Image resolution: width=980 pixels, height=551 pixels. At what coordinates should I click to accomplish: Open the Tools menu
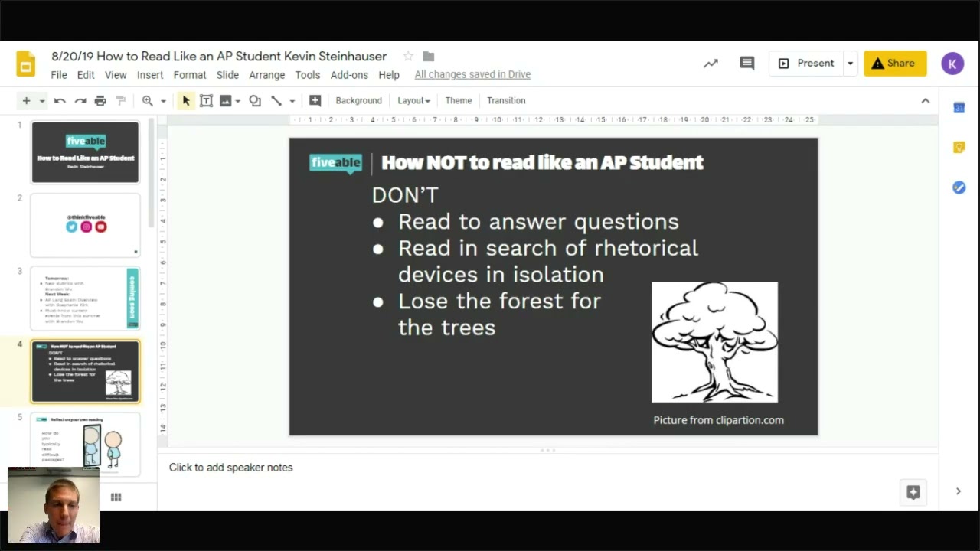pos(308,75)
